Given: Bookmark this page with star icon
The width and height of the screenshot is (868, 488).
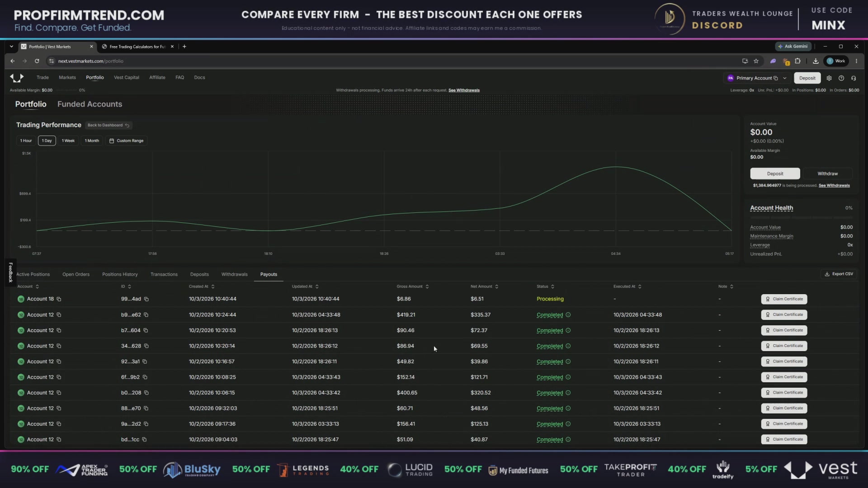Looking at the screenshot, I should (756, 61).
